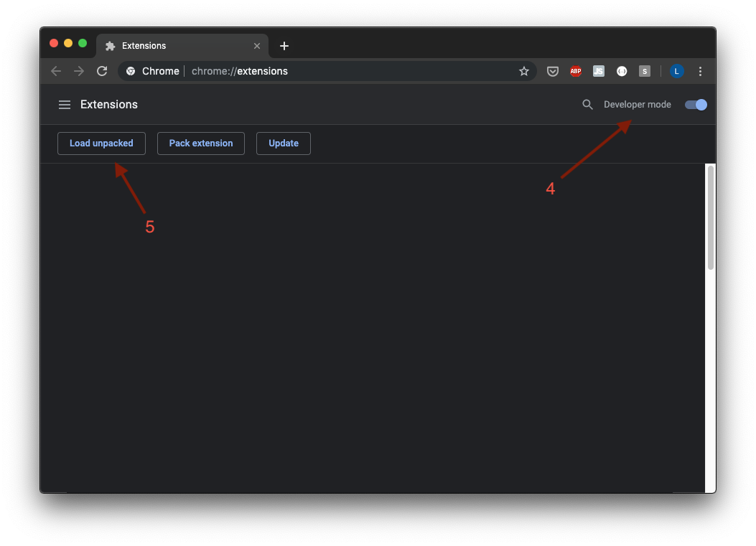The image size is (756, 546).
Task: Open the JS toggle extension icon
Action: [598, 71]
